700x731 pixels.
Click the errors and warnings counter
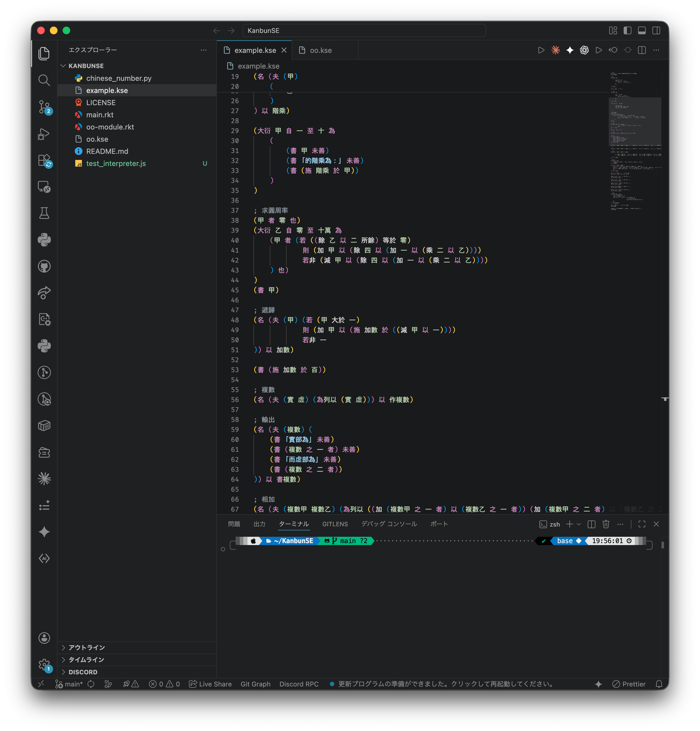(164, 684)
